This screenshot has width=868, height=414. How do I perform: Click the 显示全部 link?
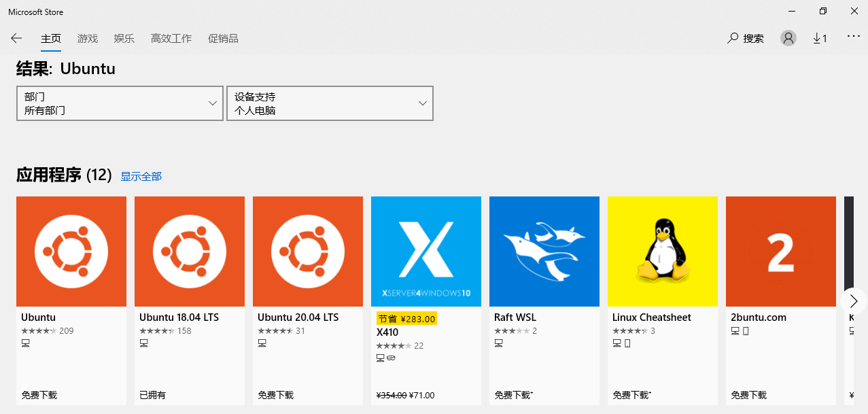(141, 177)
